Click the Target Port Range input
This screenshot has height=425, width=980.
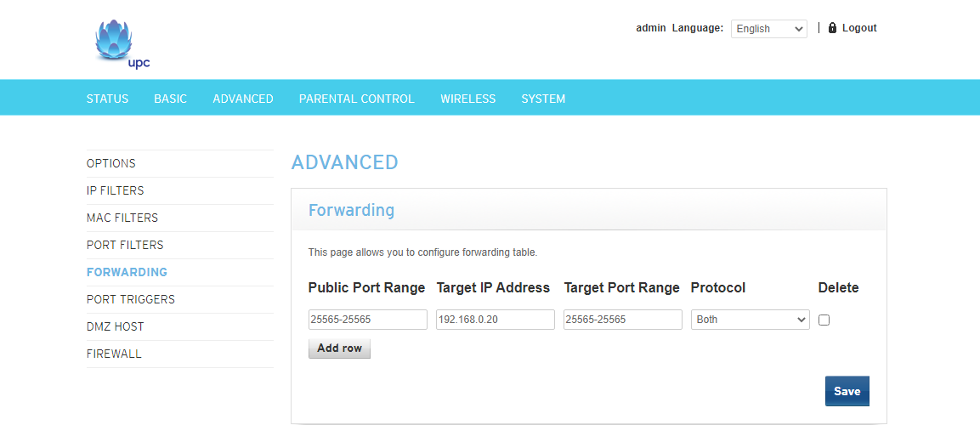tap(622, 320)
